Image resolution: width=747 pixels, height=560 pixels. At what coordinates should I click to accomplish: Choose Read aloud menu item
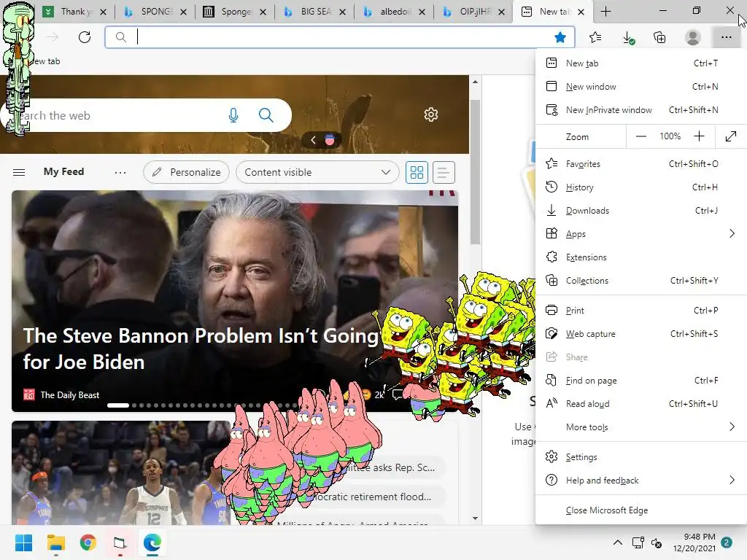pyautogui.click(x=640, y=404)
